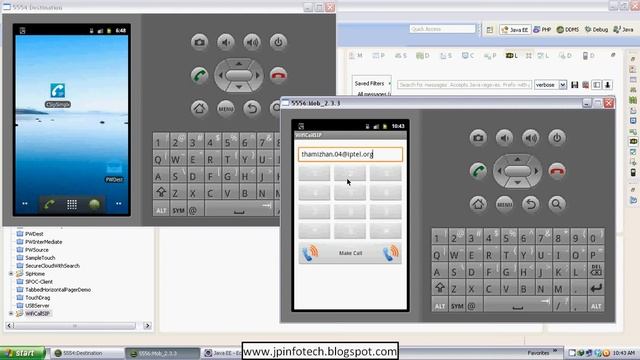Image resolution: width=640 pixels, height=360 pixels.
Task: Click power button on 5554 emulator
Action: (278, 42)
